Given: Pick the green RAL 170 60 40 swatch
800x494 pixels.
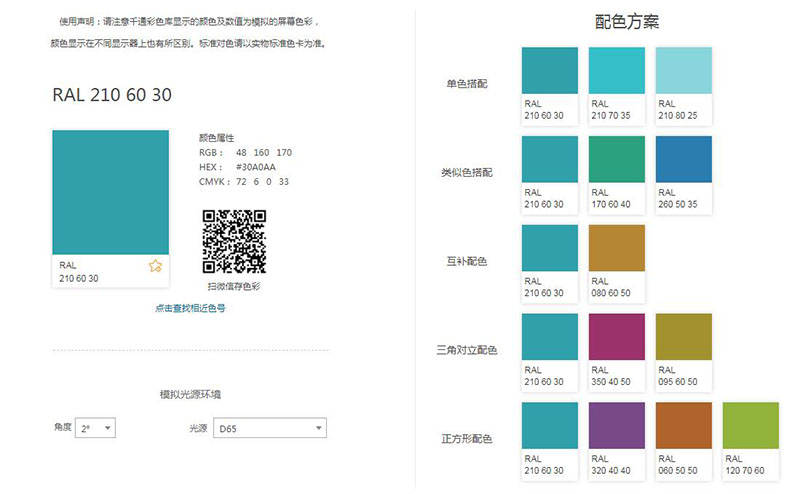Looking at the screenshot, I should (x=616, y=160).
